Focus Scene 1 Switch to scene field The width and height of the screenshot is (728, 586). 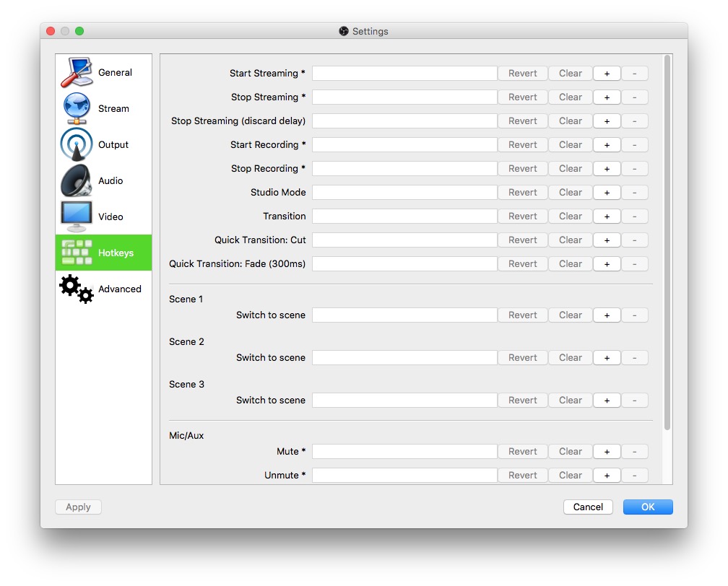tap(404, 315)
